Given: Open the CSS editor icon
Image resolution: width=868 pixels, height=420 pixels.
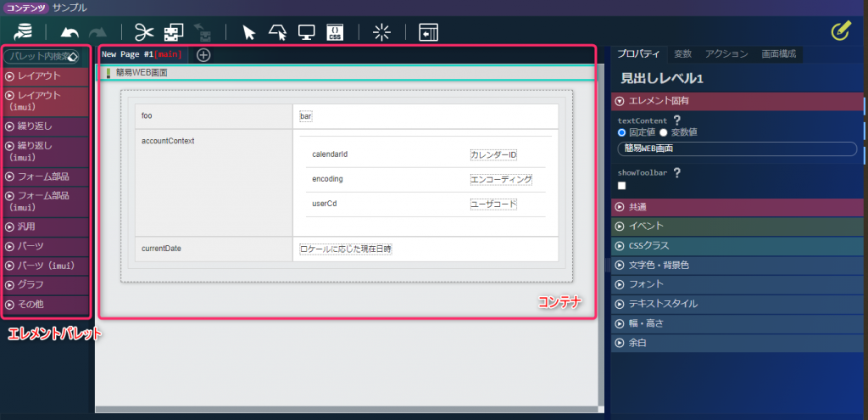Looking at the screenshot, I should coord(335,32).
